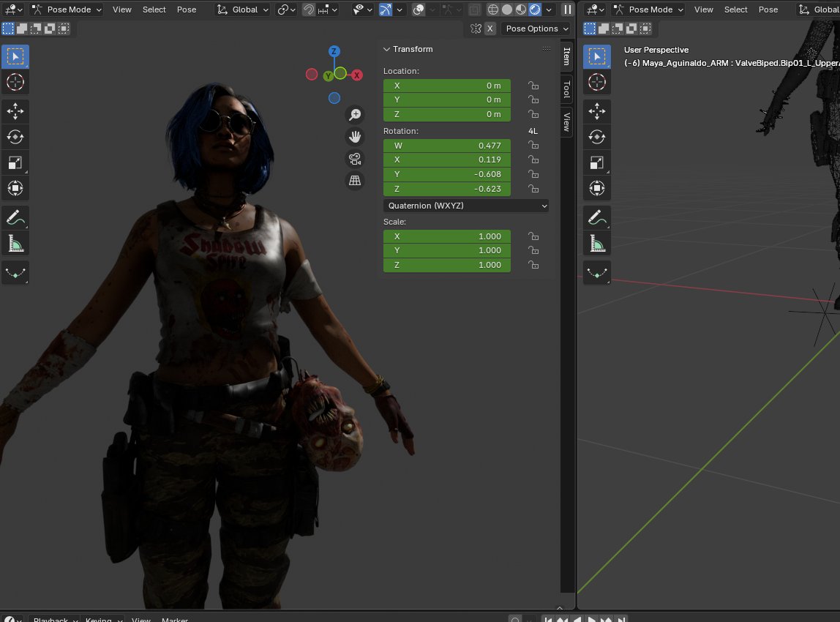Image resolution: width=840 pixels, height=622 pixels.
Task: Lock the Scale Z value
Action: click(533, 265)
